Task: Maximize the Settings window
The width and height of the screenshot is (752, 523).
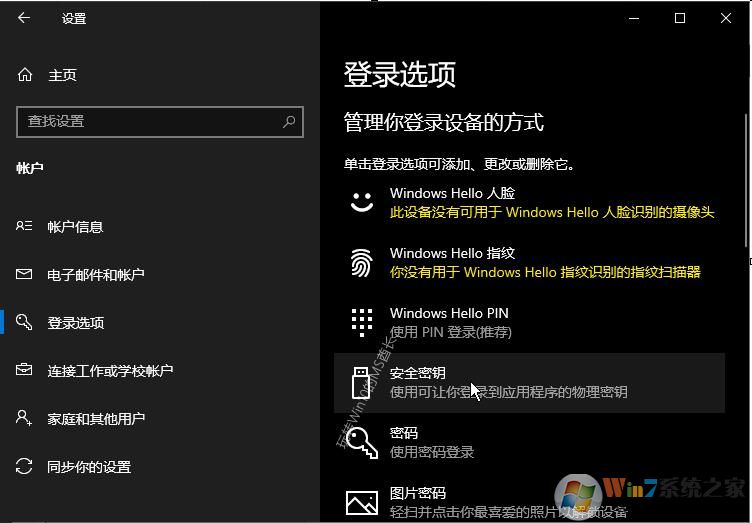Action: [680, 18]
